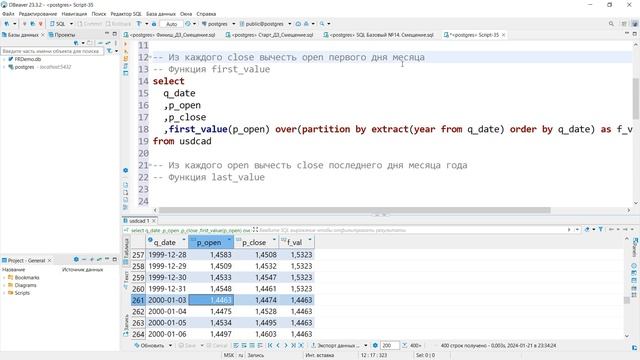Click the object name search field
Image resolution: width=640 pixels, height=360 pixels.
click(52, 51)
